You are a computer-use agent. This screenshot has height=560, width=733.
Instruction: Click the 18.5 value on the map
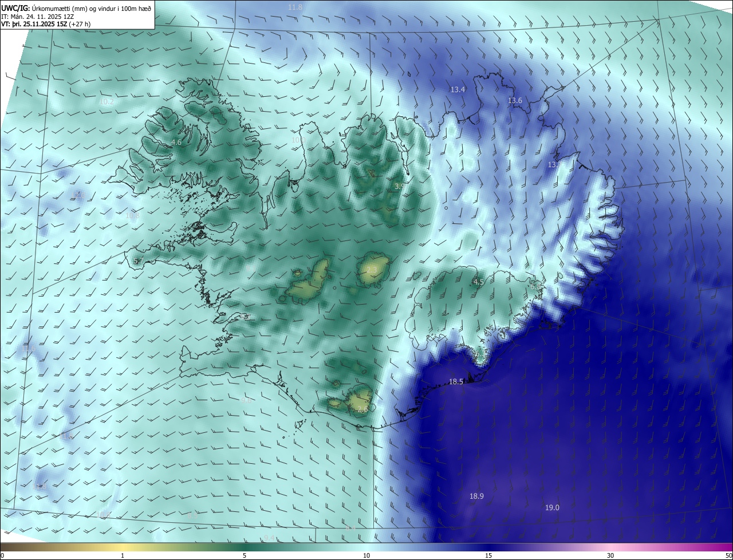pos(456,381)
